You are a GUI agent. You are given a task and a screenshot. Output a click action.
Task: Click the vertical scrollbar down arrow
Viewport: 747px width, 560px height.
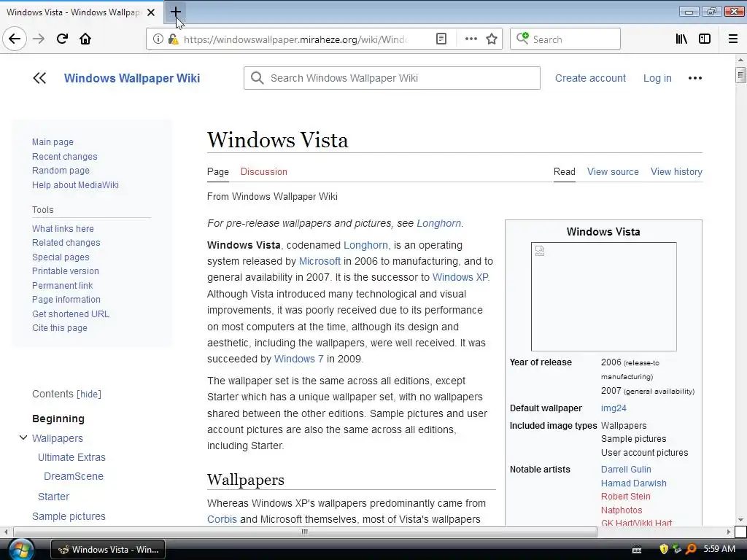740,520
